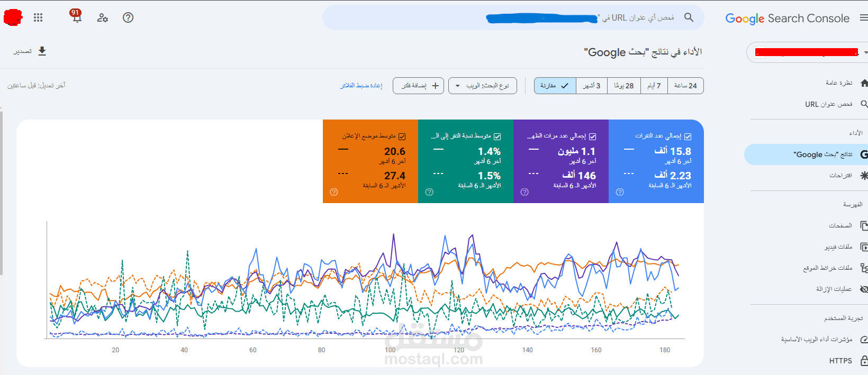
Task: Click the orange average position card
Action: (x=370, y=161)
